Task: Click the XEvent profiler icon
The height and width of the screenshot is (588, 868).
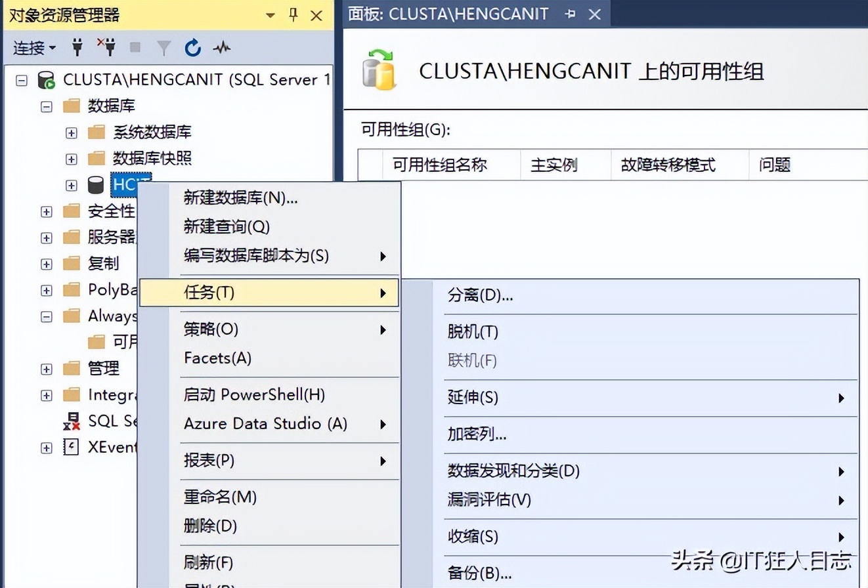Action: [71, 448]
